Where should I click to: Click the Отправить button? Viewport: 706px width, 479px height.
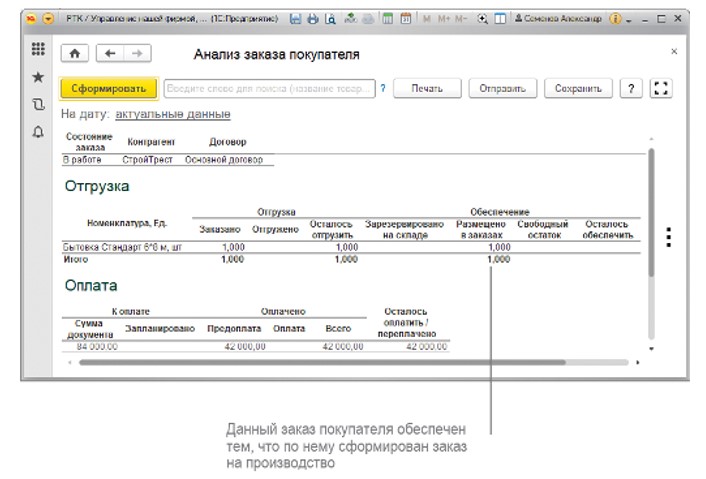pos(502,88)
